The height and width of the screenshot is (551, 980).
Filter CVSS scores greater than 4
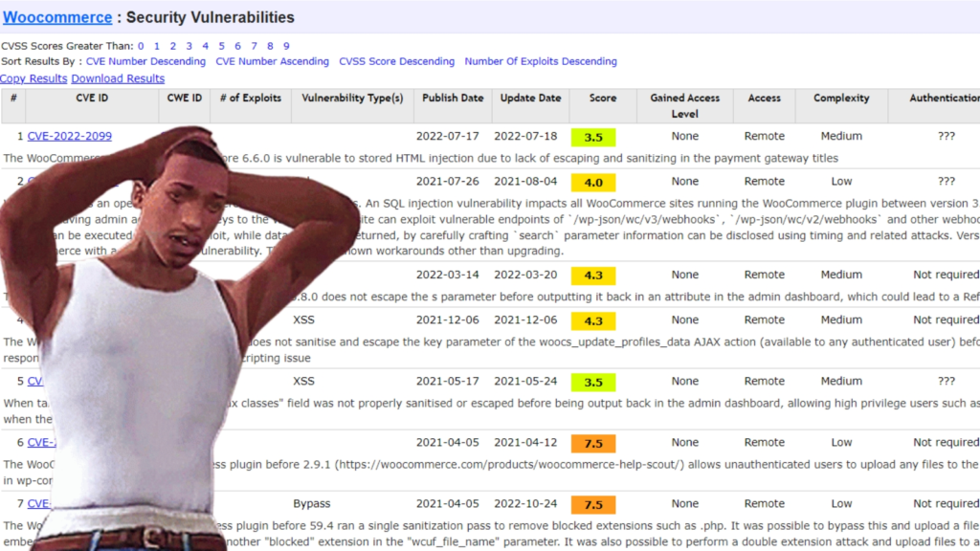tap(205, 46)
